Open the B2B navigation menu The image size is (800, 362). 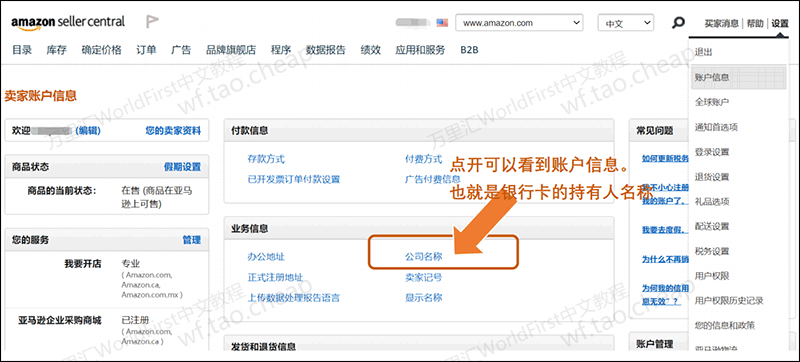tap(469, 50)
